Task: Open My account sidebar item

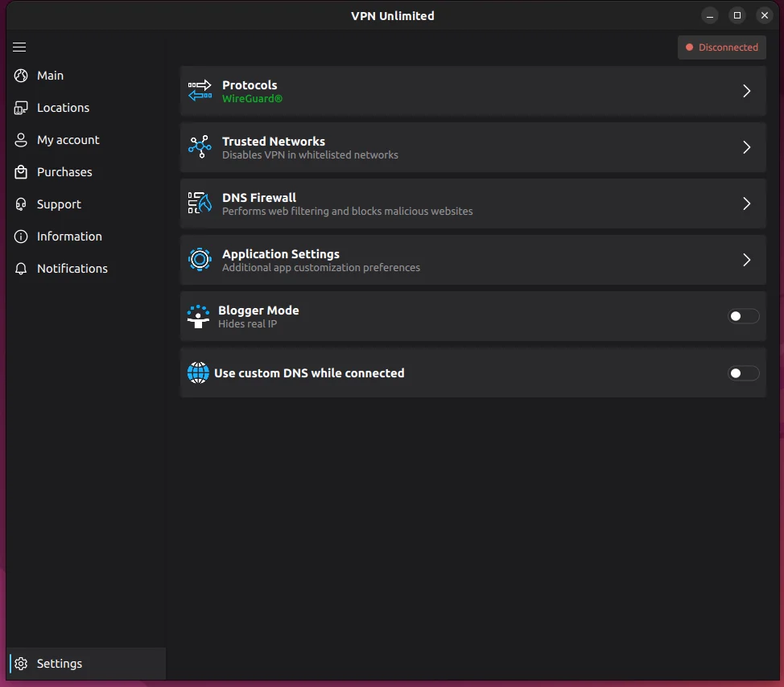Action: 68,140
